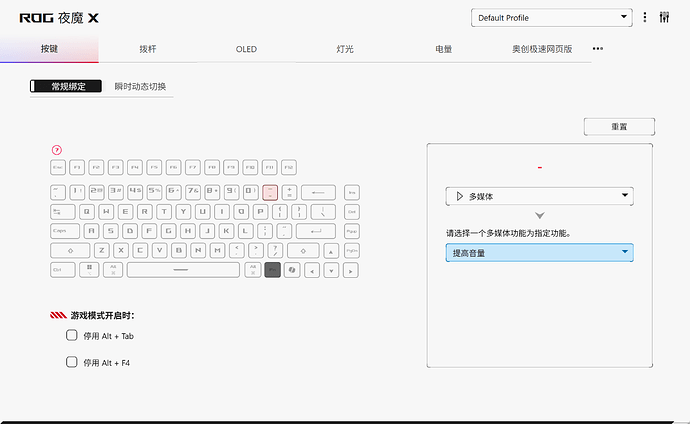690x424 pixels.
Task: Open the Default Profile dropdown
Action: point(552,18)
